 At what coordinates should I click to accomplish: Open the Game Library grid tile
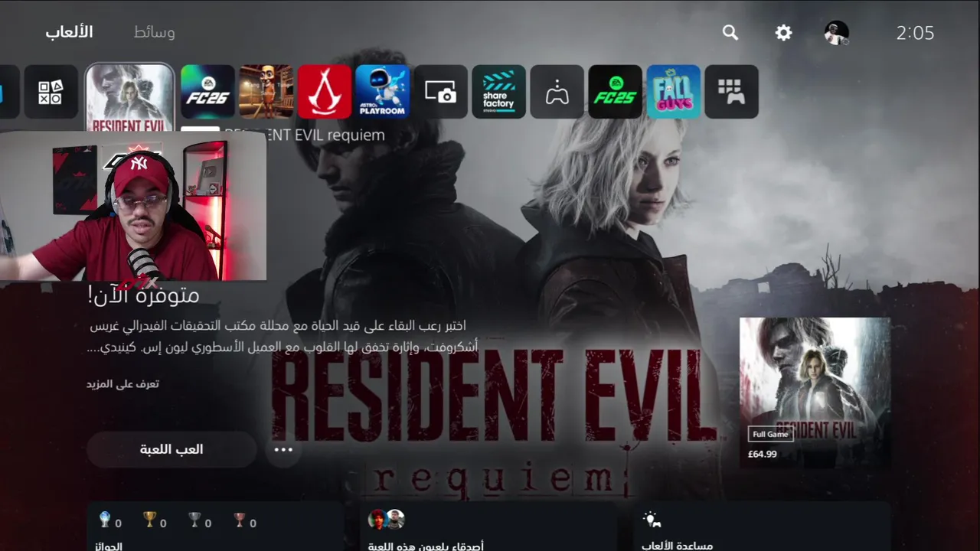[x=732, y=92]
